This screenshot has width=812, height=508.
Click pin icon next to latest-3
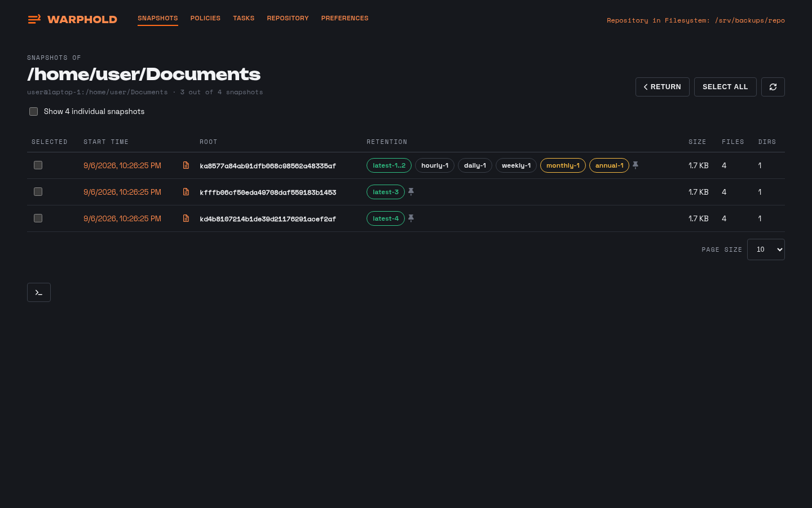tap(411, 192)
